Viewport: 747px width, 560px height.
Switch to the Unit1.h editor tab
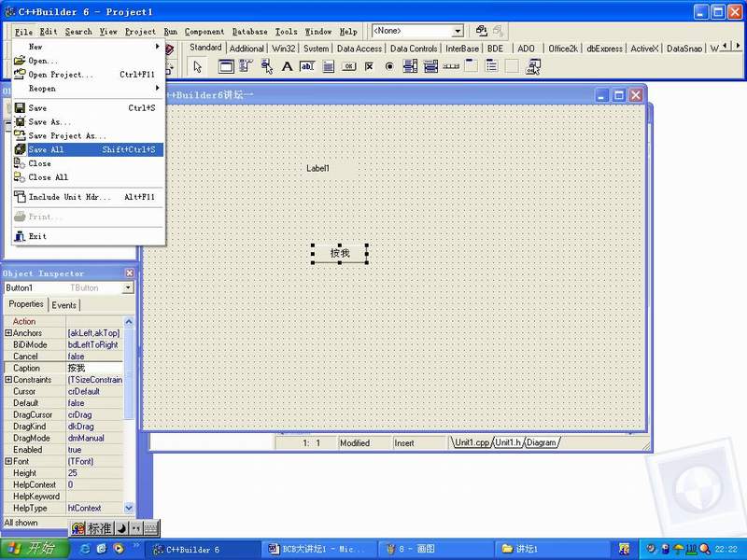508,442
